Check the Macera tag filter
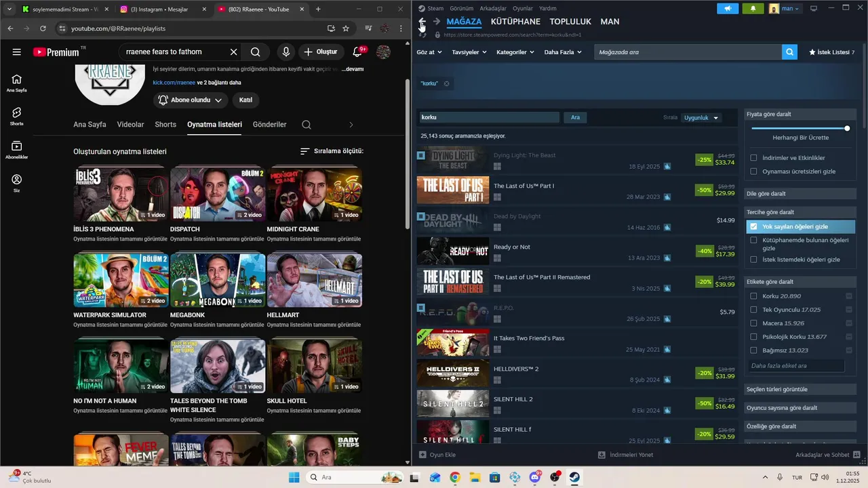 coord(753,323)
